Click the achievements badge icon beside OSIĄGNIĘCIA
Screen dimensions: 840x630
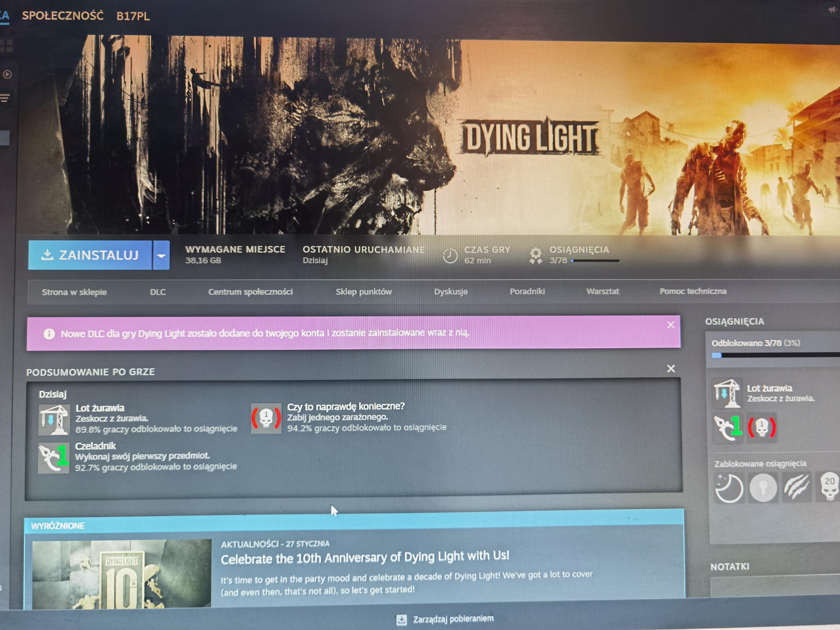point(536,256)
